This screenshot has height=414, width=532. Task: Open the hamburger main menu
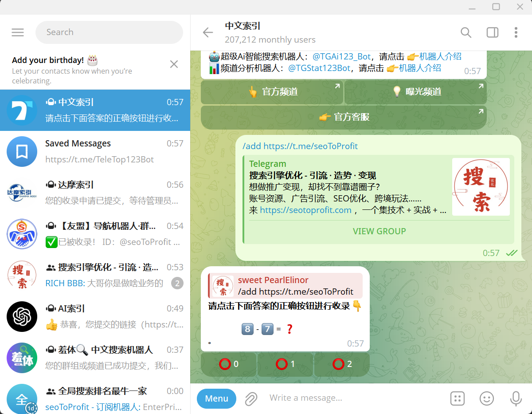click(x=18, y=32)
